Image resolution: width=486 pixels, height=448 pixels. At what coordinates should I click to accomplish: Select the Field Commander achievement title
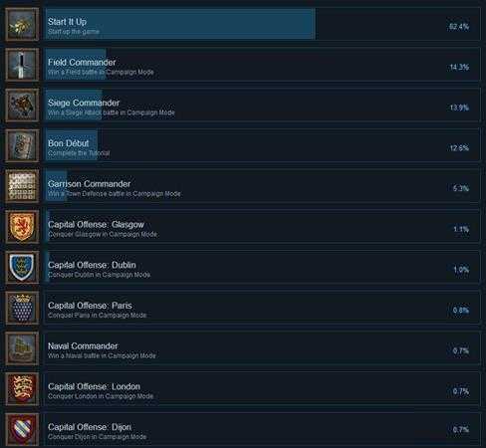82,63
